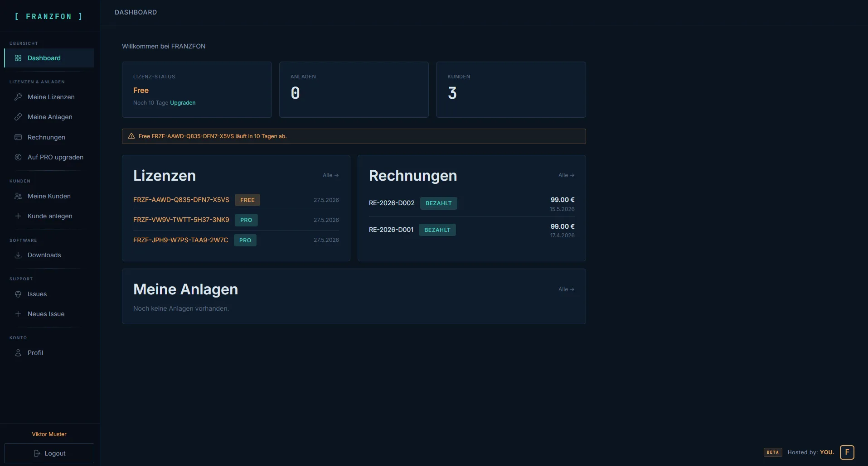Click PRO badge of FRZF-JPH9 license
This screenshot has width=868, height=466.
pos(245,240)
